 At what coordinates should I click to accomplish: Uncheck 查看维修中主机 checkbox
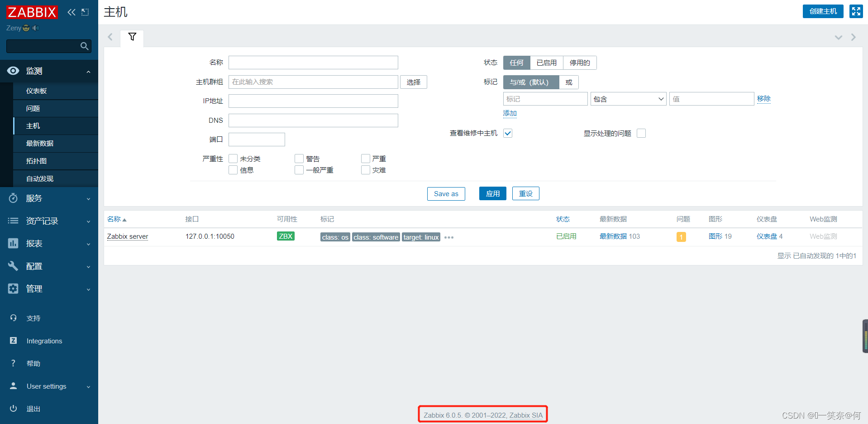(x=508, y=133)
